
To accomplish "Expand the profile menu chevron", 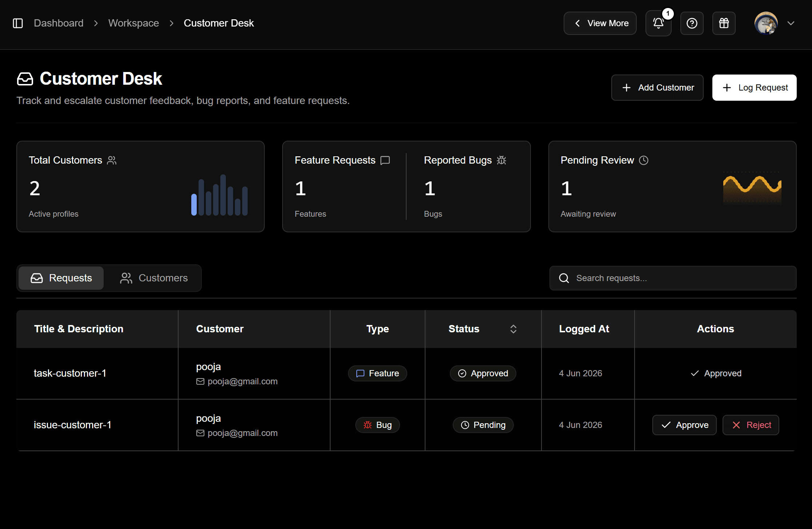I will coord(791,23).
